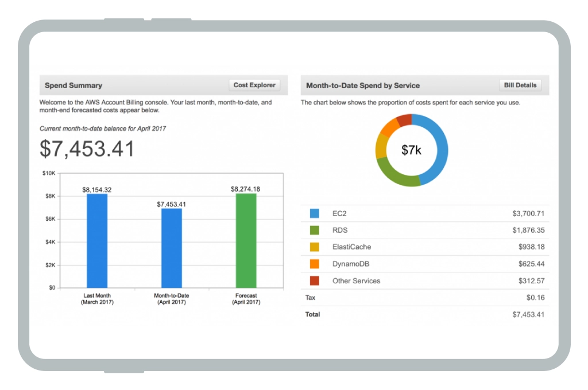The height and width of the screenshot is (390, 588).
Task: Click the large $7,453.41 balance heading
Action: (87, 149)
